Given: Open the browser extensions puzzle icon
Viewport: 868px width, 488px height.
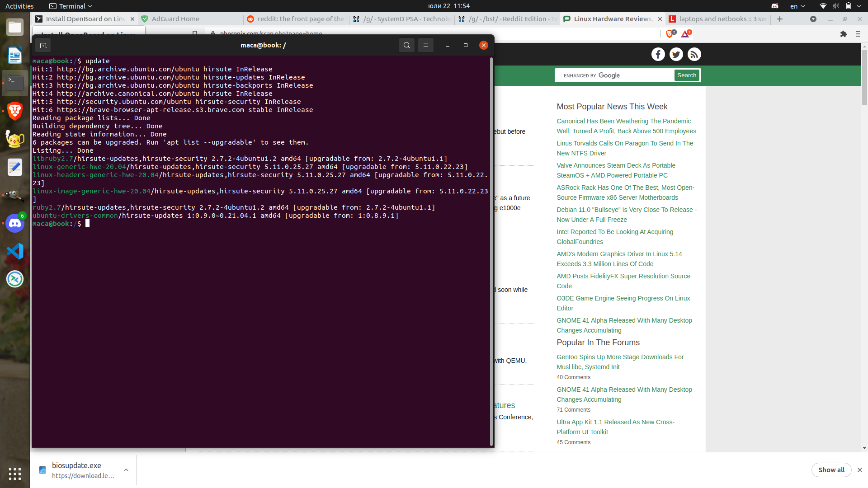Looking at the screenshot, I should click(844, 34).
